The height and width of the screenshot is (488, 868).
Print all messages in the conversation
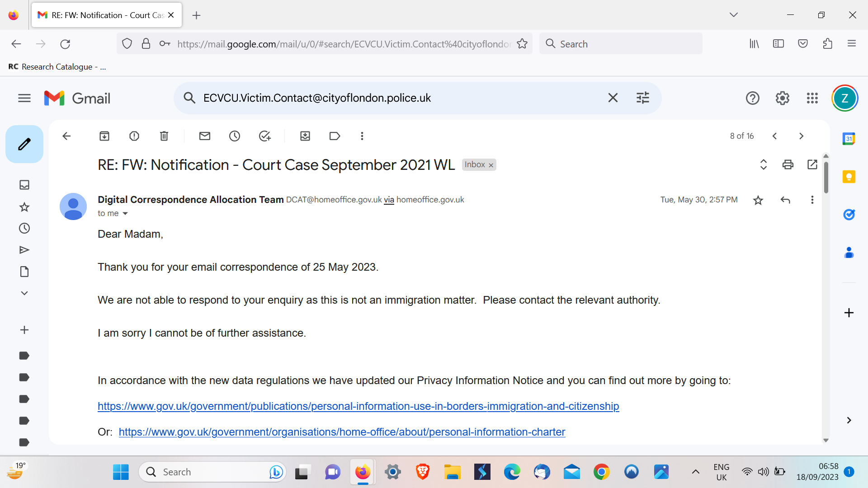788,164
